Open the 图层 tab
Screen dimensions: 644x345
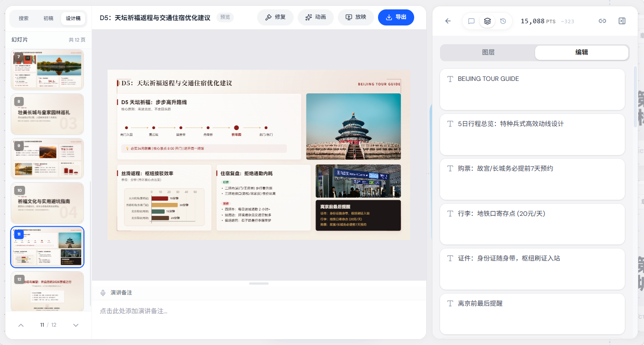[x=488, y=52]
